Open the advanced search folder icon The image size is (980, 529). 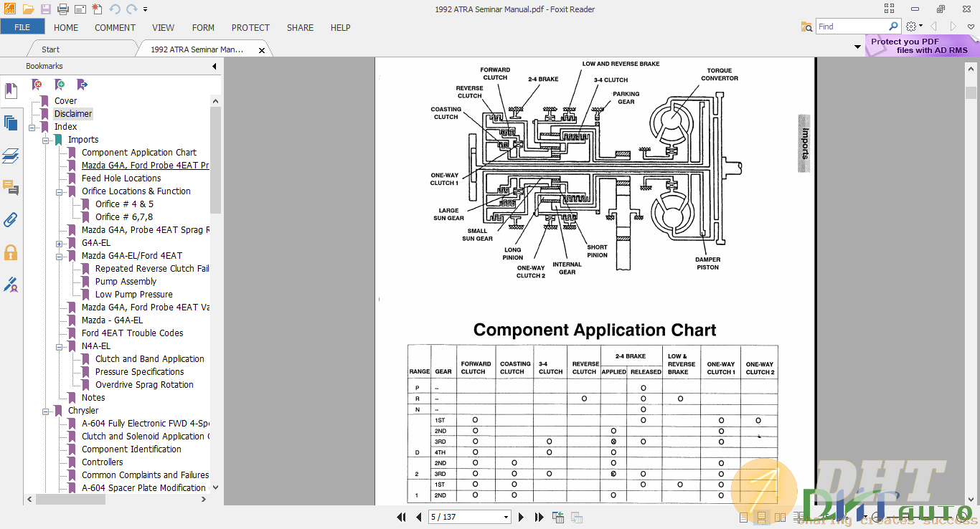point(807,27)
